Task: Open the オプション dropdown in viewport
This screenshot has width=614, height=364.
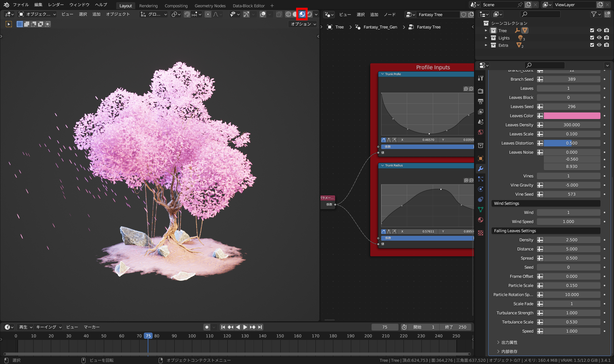Action: tap(303, 24)
